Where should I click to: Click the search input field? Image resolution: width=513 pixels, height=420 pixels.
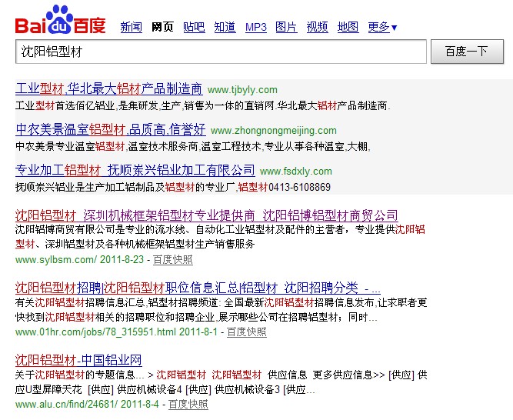[221, 52]
